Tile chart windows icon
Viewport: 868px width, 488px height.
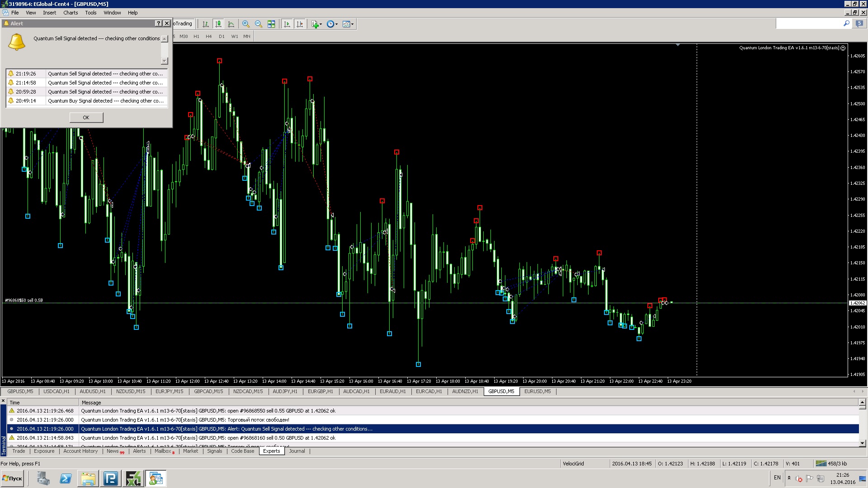pos(271,24)
